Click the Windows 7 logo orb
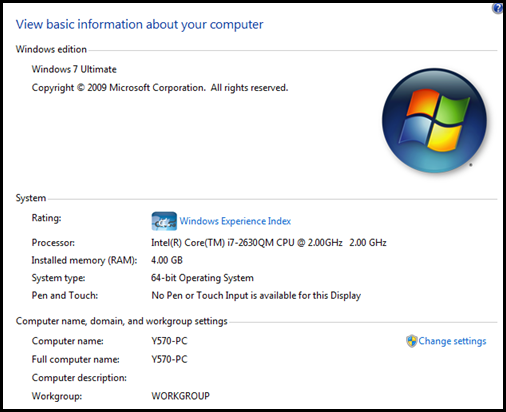Screen dimensions: 506x412 tap(434, 120)
